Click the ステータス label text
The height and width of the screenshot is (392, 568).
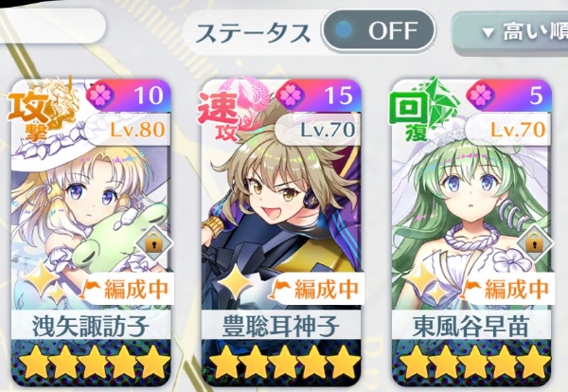tap(253, 32)
